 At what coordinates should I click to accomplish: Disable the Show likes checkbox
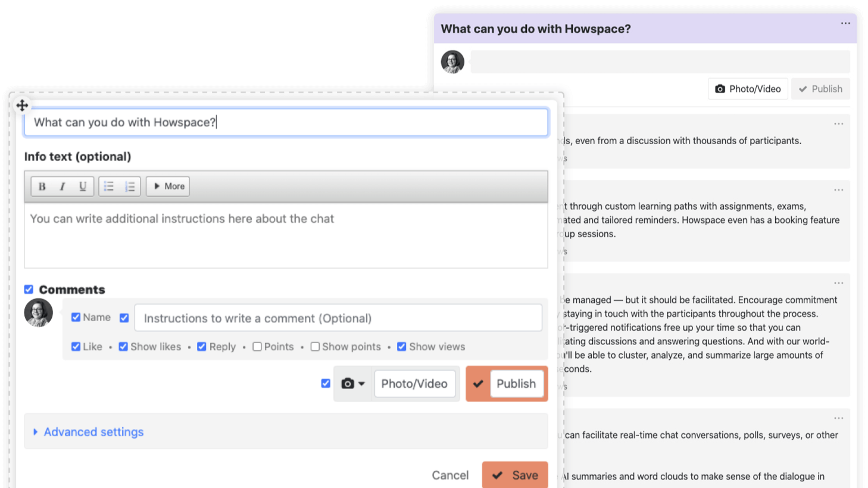coord(123,347)
